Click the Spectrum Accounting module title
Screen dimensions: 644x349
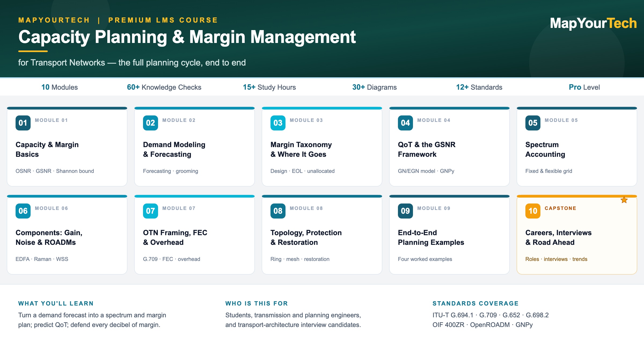(x=545, y=150)
